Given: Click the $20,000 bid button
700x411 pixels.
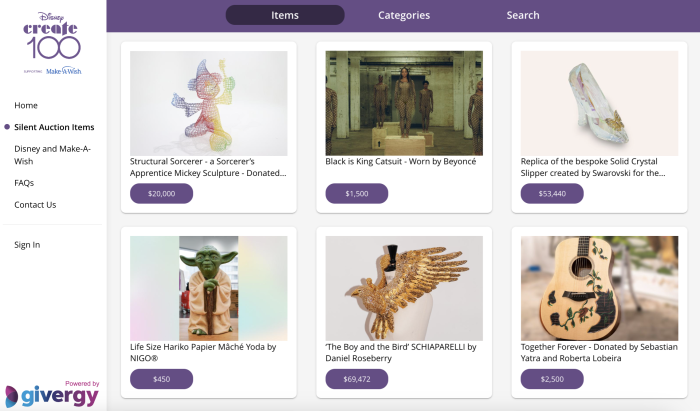Looking at the screenshot, I should pos(161,194).
